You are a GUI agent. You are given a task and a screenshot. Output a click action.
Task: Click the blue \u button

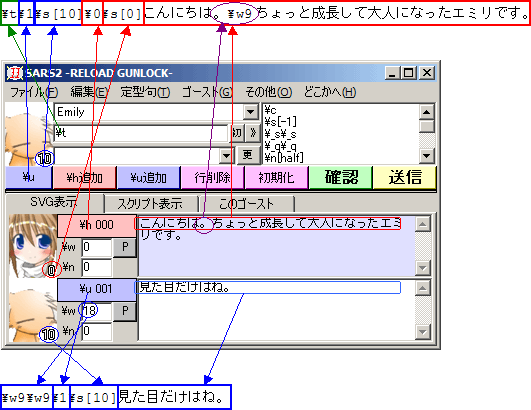click(x=29, y=177)
